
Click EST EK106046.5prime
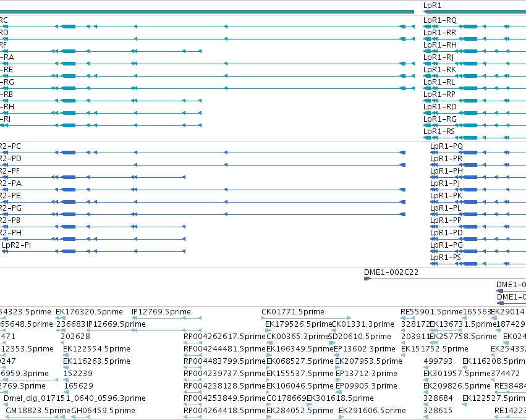coord(300,386)
